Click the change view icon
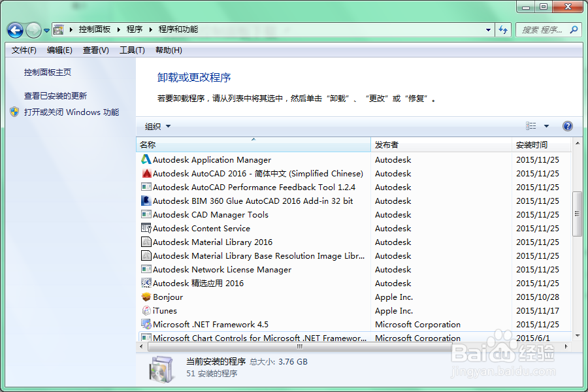Screen dimensions: 588x392 (x=531, y=126)
